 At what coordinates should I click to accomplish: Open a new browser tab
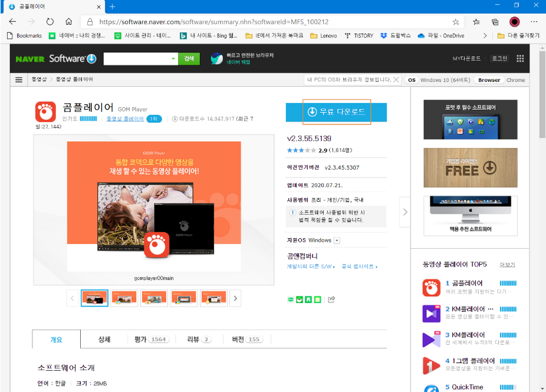click(x=112, y=6)
